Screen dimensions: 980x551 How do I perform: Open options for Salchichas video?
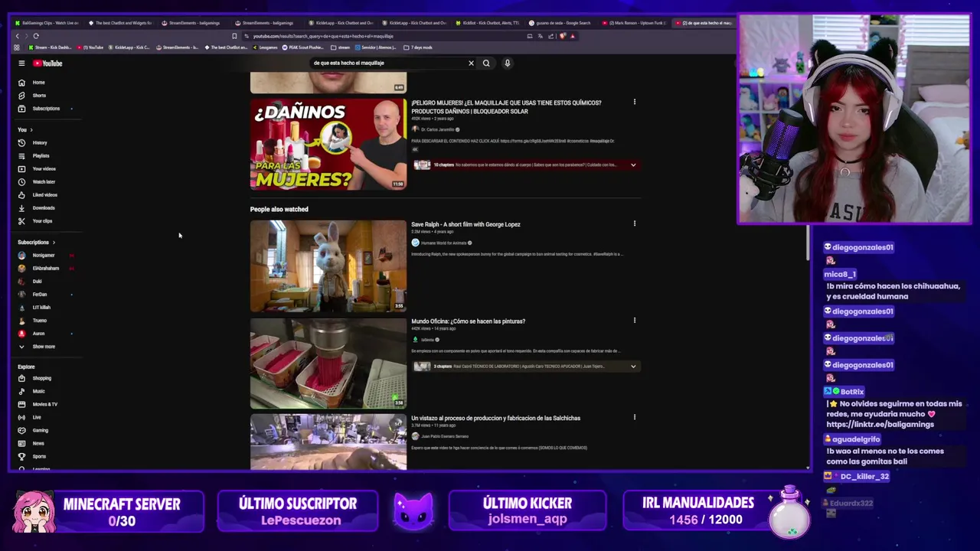coord(634,418)
